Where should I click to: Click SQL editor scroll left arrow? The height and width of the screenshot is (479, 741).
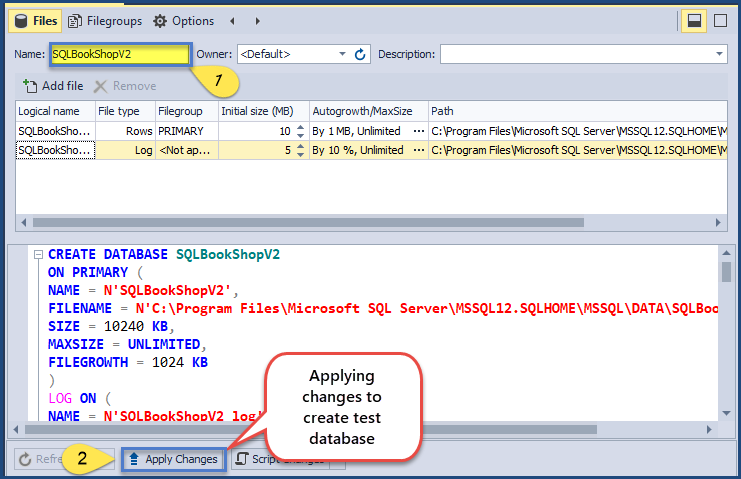(x=16, y=429)
